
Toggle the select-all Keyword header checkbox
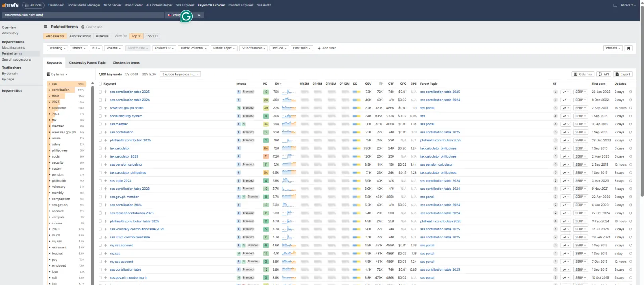[100, 84]
